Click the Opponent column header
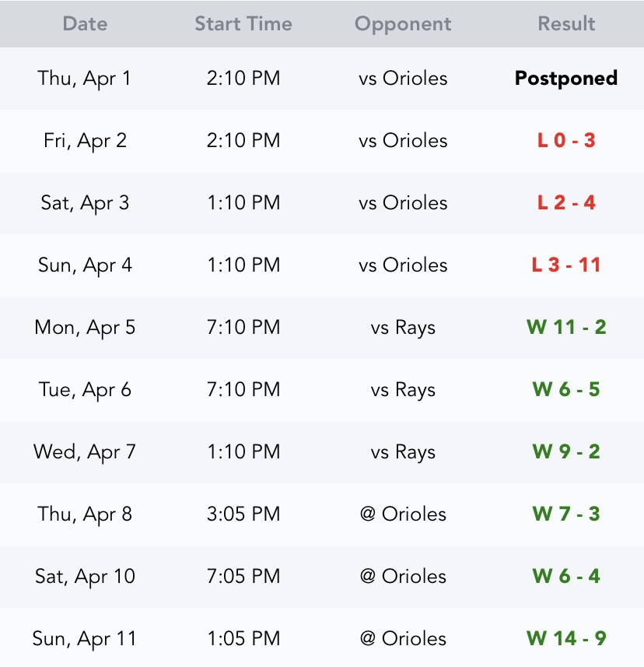The height and width of the screenshot is (667, 644). pos(403,23)
